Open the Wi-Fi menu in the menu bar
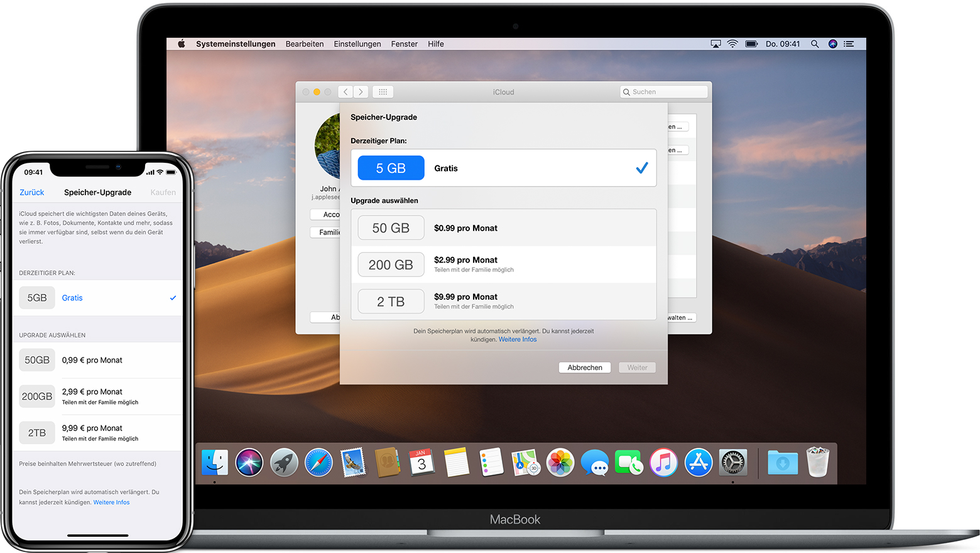The height and width of the screenshot is (553, 980). (732, 44)
